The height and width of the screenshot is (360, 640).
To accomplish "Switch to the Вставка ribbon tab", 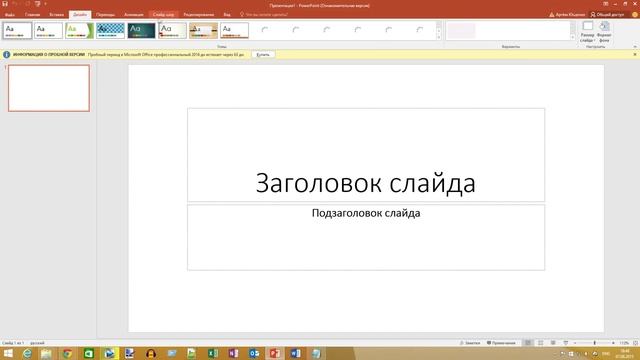I will (x=56, y=15).
